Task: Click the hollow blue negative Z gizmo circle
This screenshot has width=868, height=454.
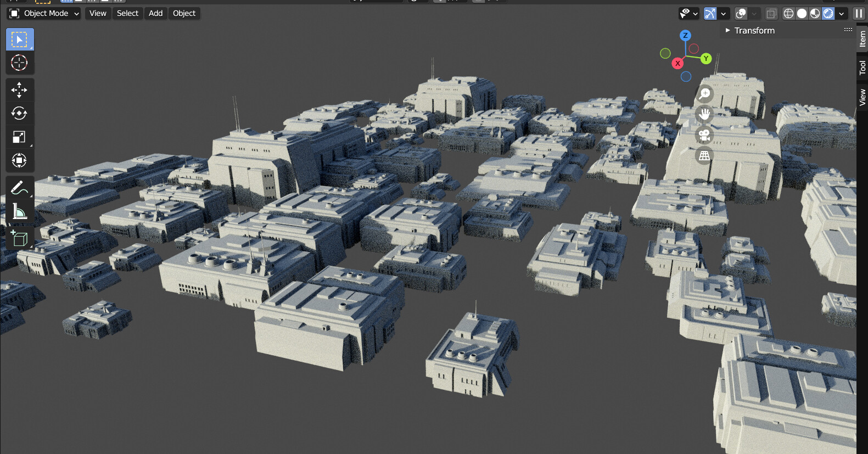Action: (686, 77)
